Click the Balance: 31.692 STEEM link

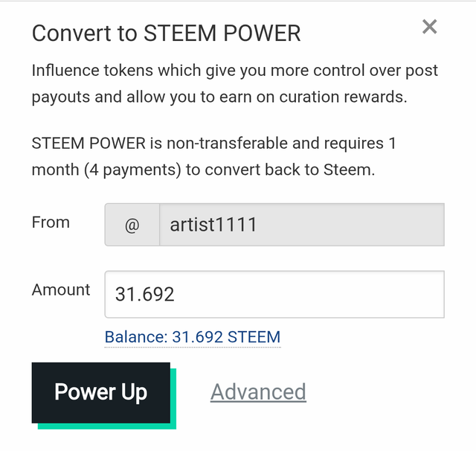point(193,337)
